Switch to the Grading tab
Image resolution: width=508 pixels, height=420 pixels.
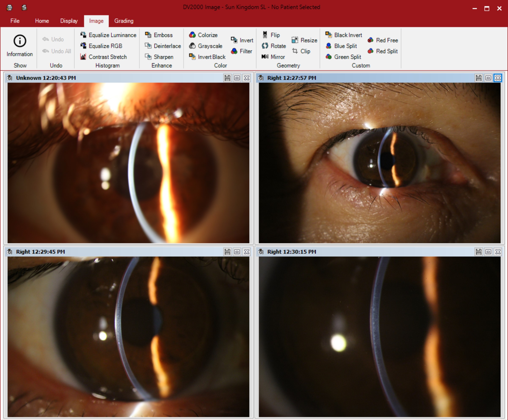pyautogui.click(x=124, y=21)
